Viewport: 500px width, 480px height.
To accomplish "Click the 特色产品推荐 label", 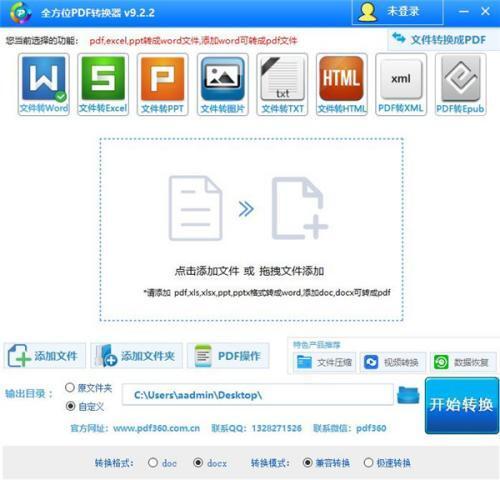I will (316, 345).
